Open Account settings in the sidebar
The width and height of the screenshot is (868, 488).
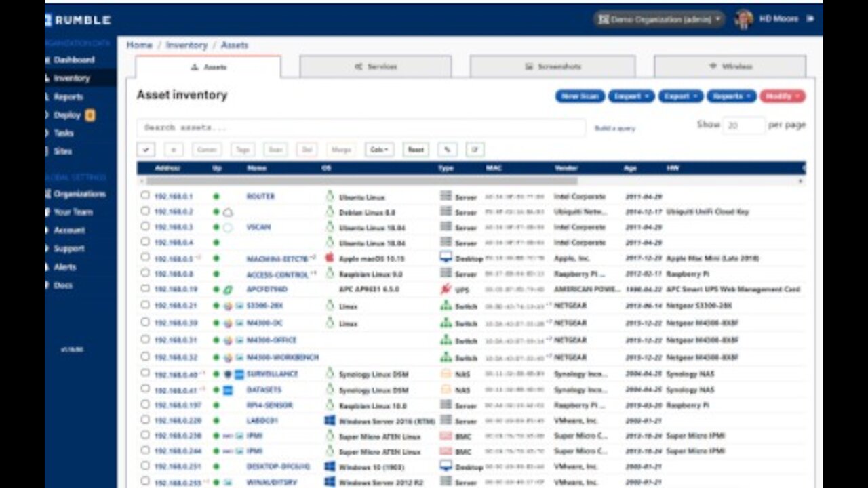pyautogui.click(x=69, y=230)
